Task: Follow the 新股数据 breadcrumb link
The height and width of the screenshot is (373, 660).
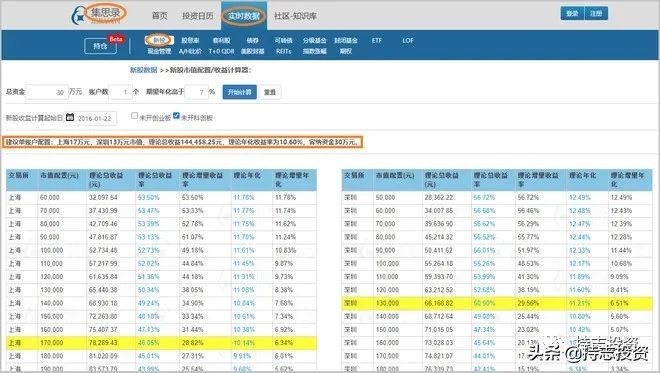Action: pyautogui.click(x=143, y=70)
